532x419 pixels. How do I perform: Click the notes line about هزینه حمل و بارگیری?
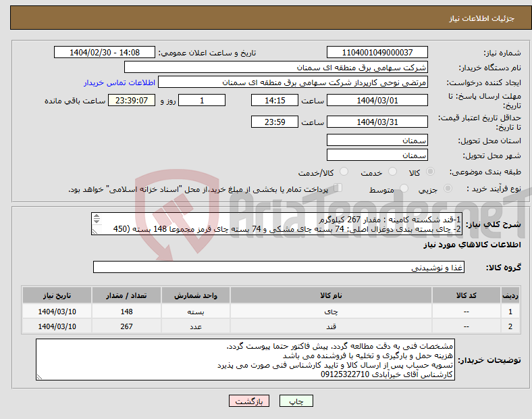pyautogui.click(x=368, y=355)
